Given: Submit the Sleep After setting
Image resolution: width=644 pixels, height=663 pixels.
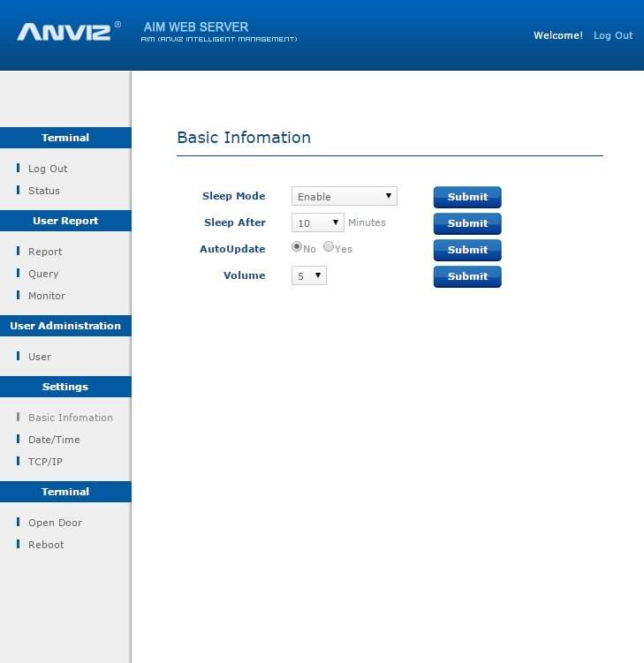Looking at the screenshot, I should (466, 223).
